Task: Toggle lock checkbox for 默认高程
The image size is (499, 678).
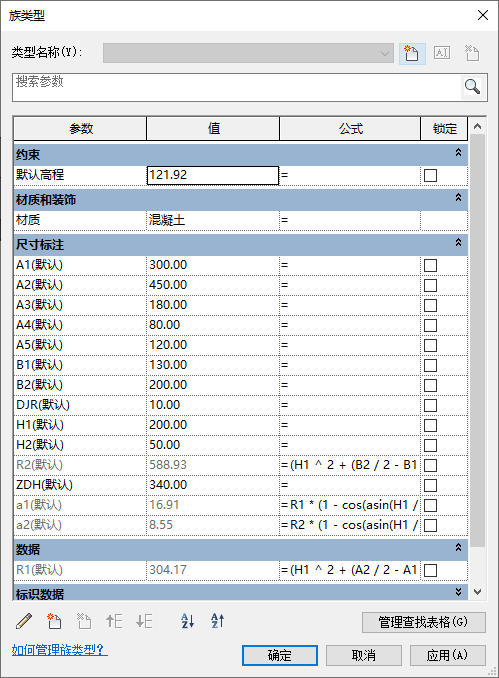Action: coord(430,175)
